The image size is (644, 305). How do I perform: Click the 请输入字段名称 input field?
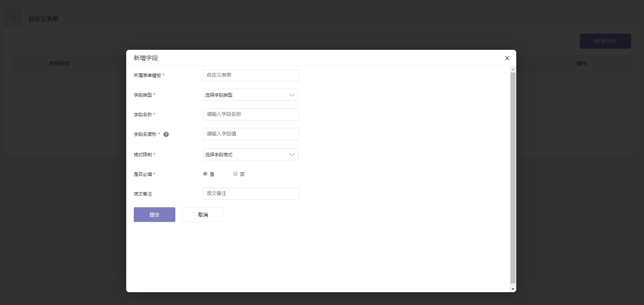[251, 114]
